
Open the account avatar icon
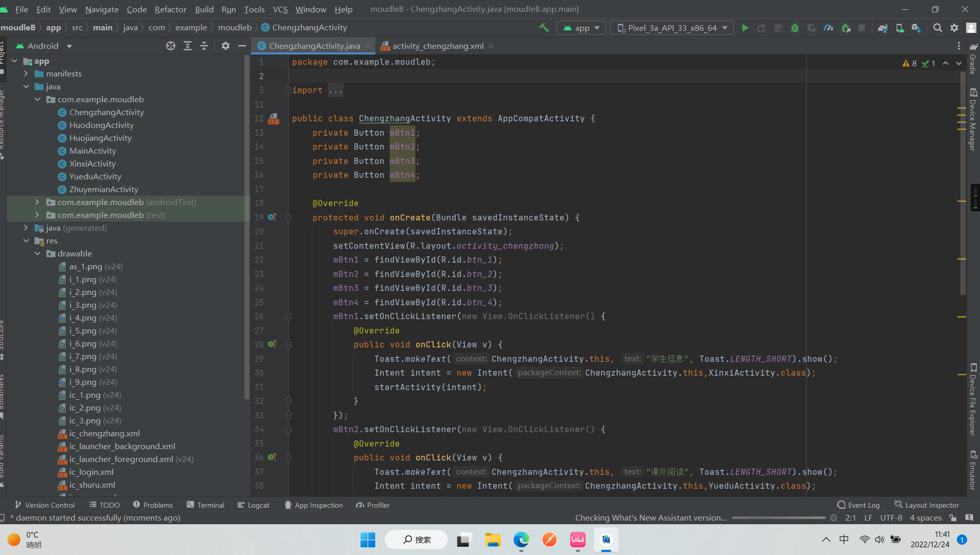click(971, 28)
